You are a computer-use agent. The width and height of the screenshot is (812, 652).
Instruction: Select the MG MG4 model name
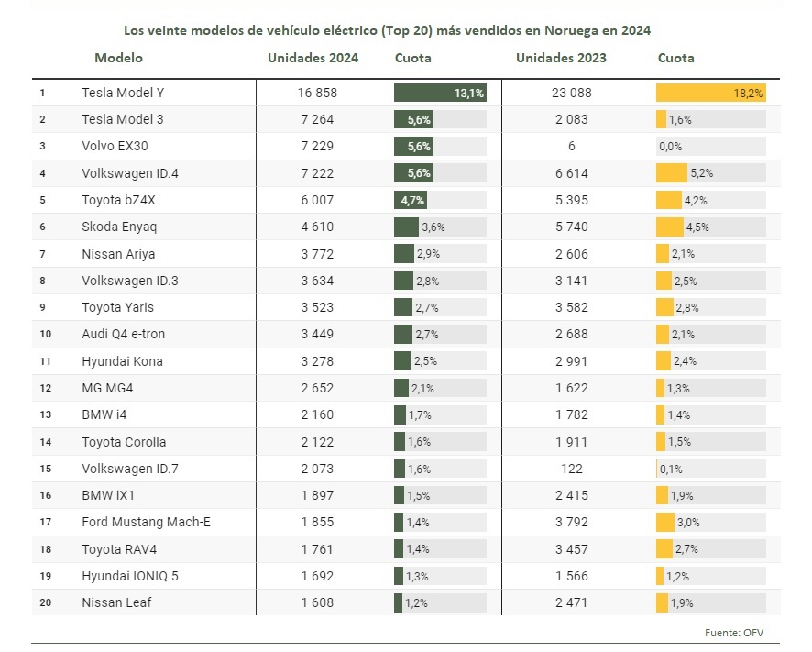click(107, 388)
